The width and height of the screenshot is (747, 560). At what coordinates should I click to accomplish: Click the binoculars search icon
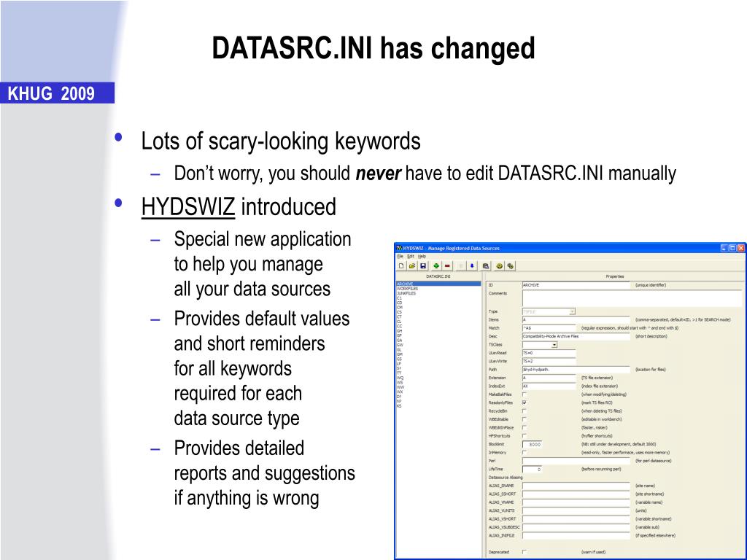pos(485,266)
